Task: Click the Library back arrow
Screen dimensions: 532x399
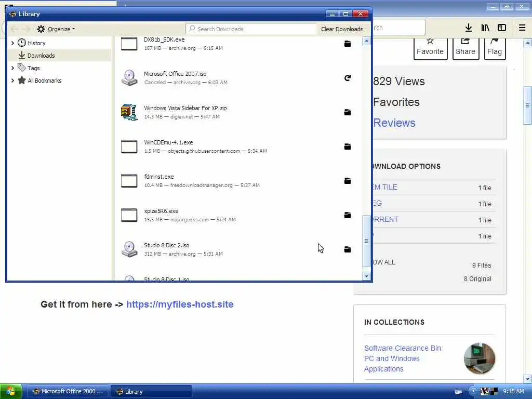Action: point(15,29)
